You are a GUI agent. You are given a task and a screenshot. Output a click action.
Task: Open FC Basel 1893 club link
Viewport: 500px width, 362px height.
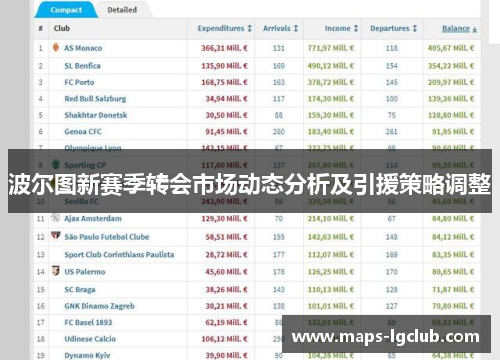[88, 322]
